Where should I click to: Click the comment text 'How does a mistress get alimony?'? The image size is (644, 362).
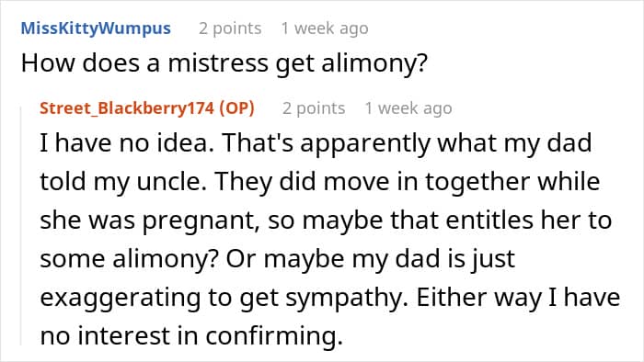pyautogui.click(x=224, y=63)
